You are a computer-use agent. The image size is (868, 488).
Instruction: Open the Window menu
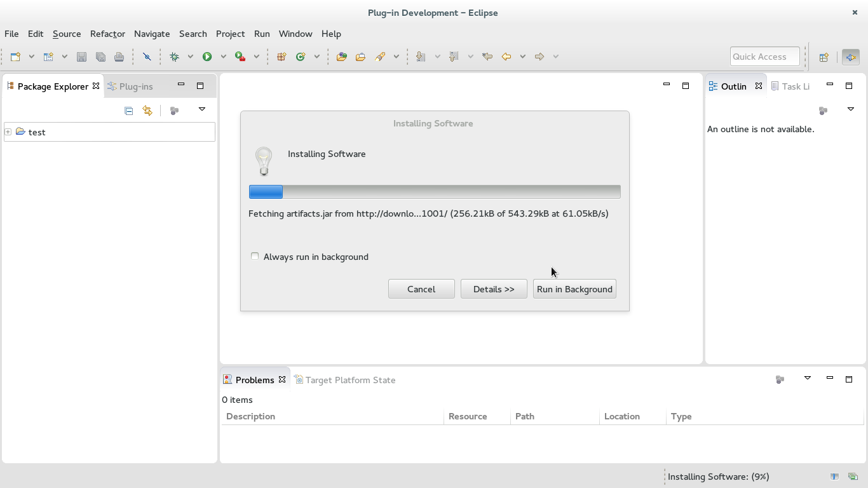[295, 34]
